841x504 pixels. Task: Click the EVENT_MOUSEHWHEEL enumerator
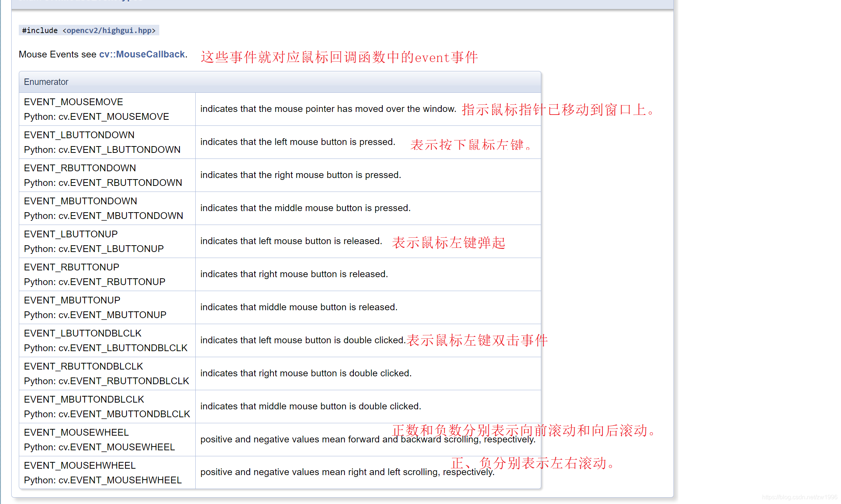[80, 466]
